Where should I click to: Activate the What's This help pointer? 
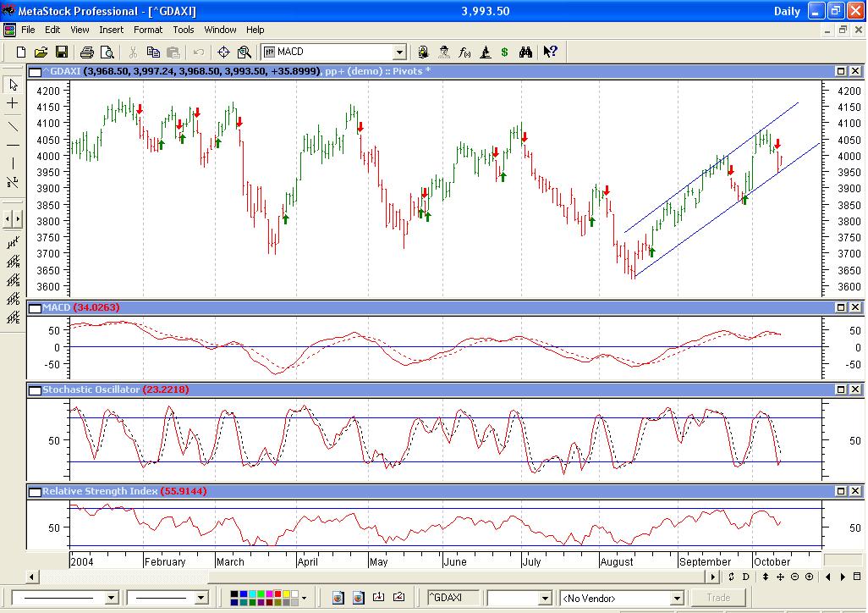tap(550, 52)
